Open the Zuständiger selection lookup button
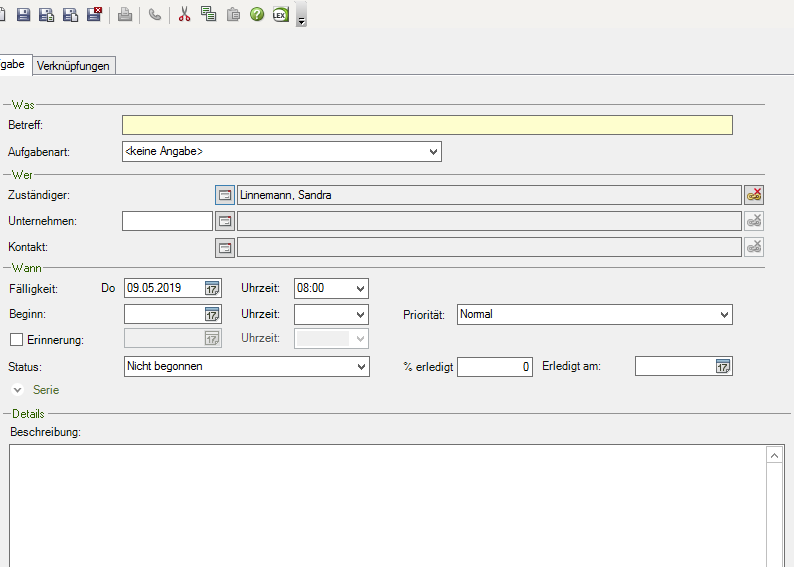This screenshot has width=794, height=567. point(225,195)
